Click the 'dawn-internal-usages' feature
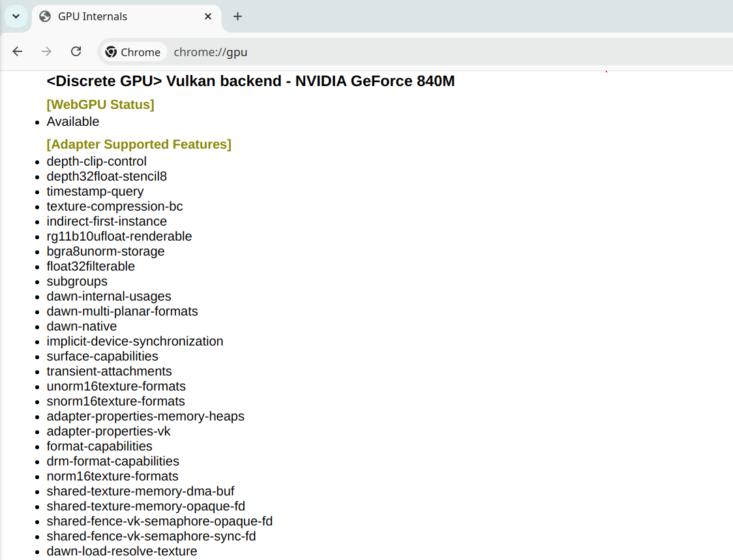The image size is (733, 560). point(109,296)
